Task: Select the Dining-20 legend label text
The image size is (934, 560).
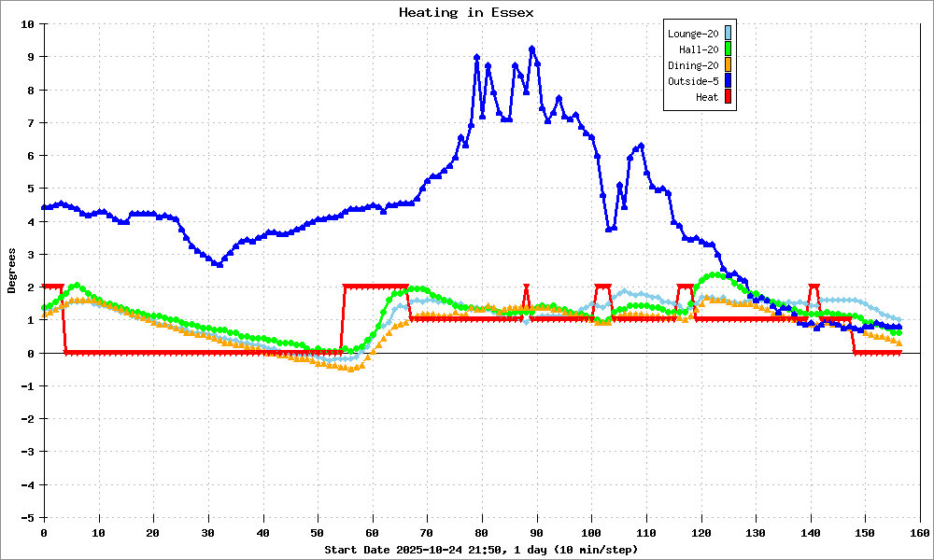Action: (693, 65)
